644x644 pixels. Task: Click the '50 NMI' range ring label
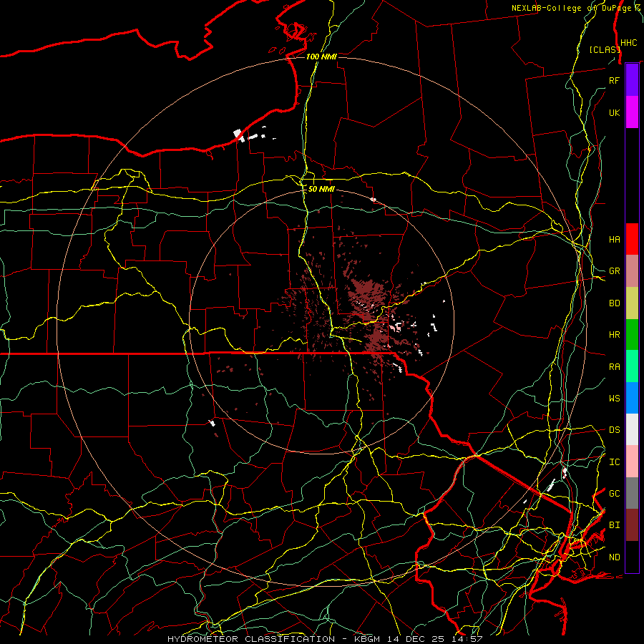321,190
